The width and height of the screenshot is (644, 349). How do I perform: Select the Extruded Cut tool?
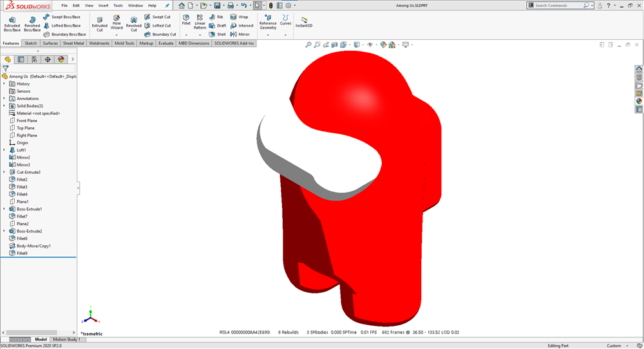99,24
